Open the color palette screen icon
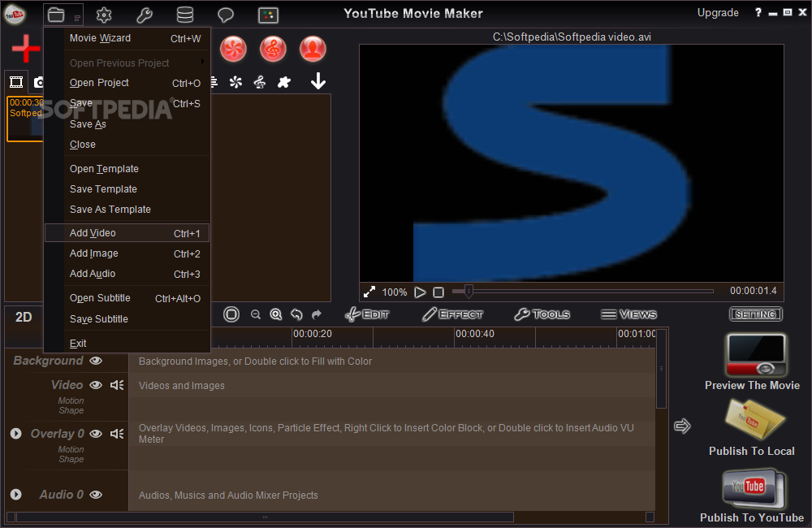This screenshot has width=812, height=528. pos(268,15)
